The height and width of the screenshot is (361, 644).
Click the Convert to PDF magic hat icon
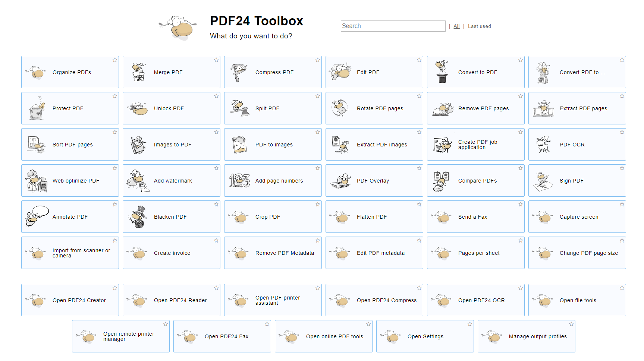[x=442, y=72]
